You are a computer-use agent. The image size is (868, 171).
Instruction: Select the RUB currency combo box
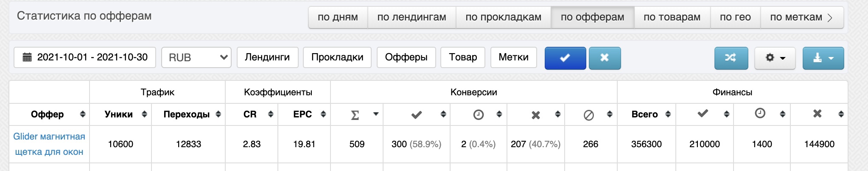coord(196,57)
